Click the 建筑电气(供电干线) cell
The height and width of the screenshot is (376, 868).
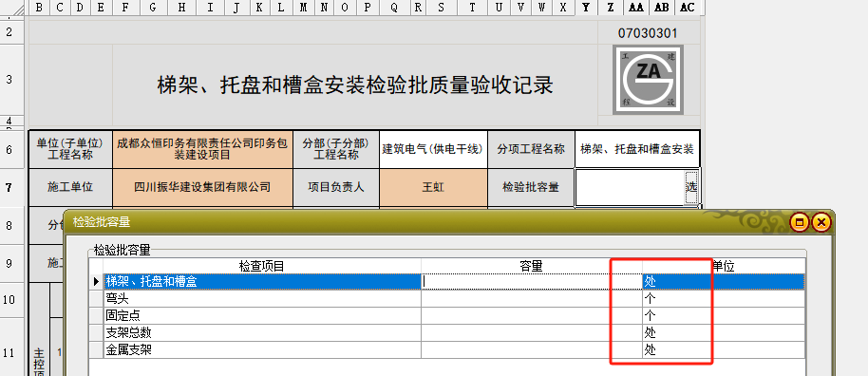[x=433, y=149]
